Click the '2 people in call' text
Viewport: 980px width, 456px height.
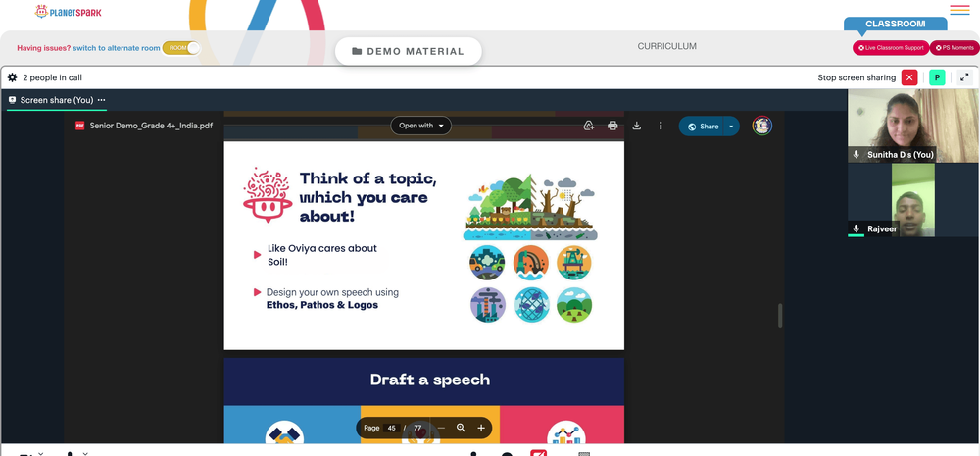click(53, 77)
